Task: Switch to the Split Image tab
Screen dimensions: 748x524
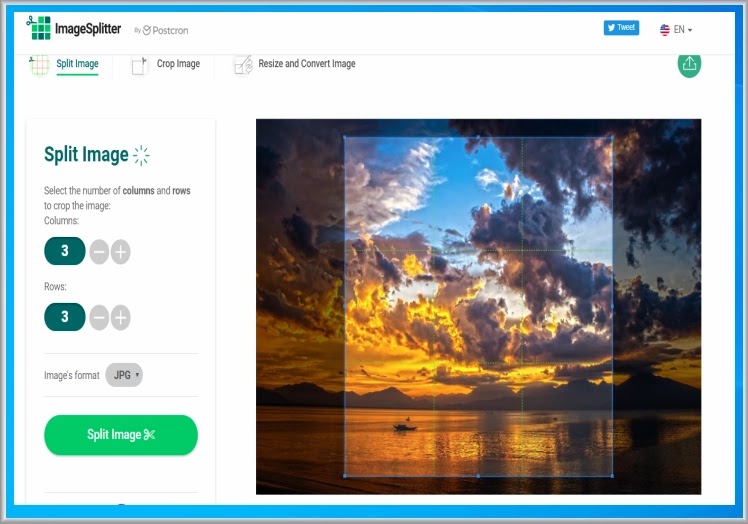Action: pyautogui.click(x=77, y=63)
